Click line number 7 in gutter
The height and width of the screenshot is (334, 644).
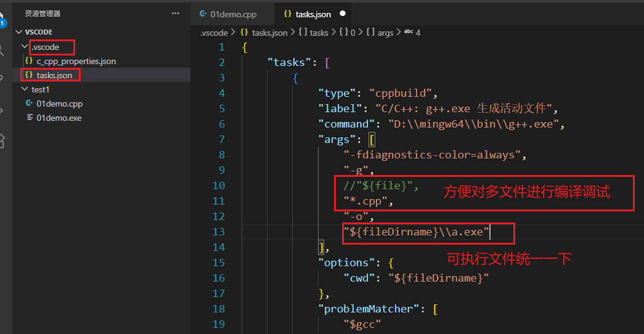(x=222, y=140)
